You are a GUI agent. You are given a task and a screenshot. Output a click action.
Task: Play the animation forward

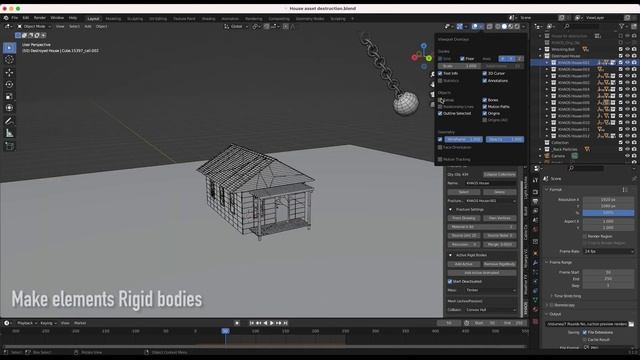pyautogui.click(x=272, y=323)
